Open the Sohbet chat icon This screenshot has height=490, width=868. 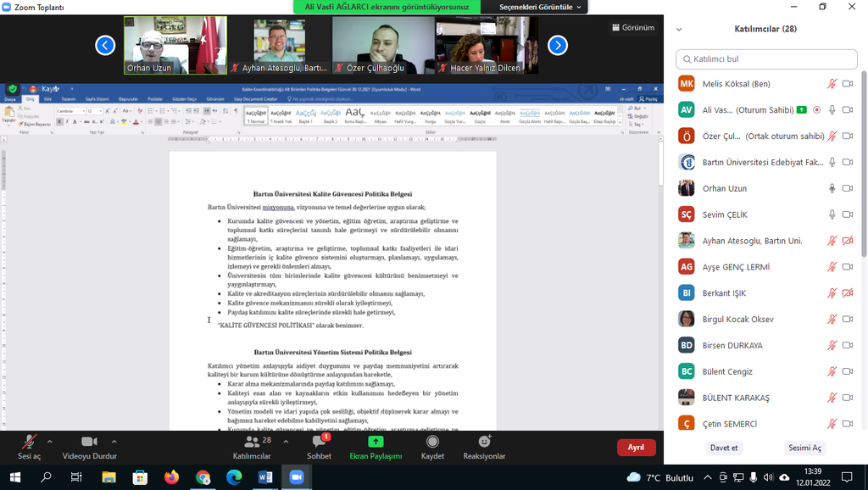point(319,442)
